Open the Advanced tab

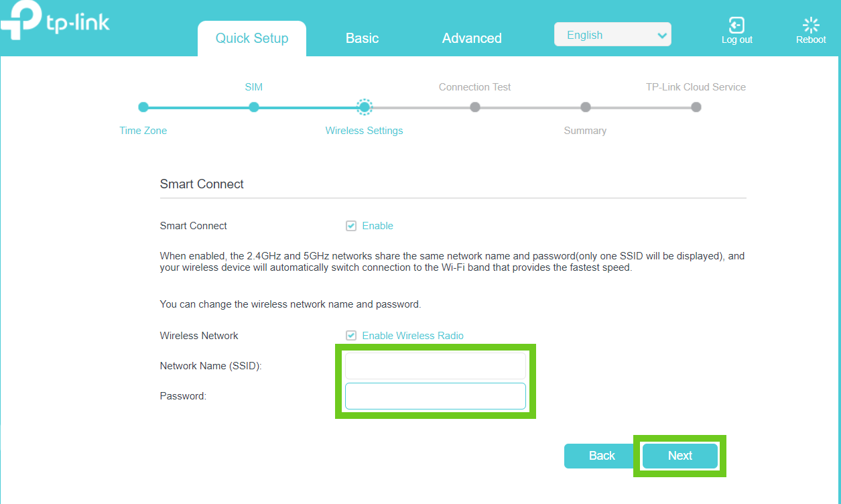point(472,38)
